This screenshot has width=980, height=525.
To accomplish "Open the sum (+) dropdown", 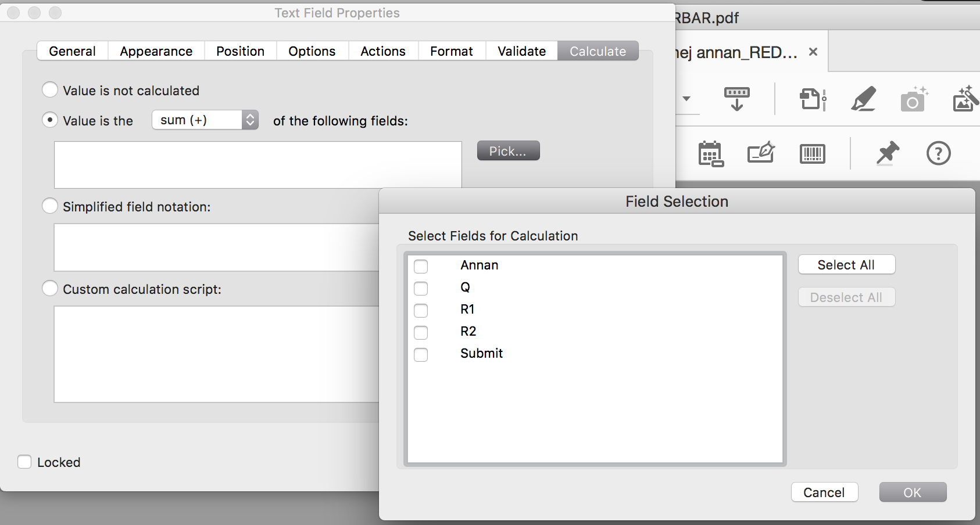I will tap(205, 120).
